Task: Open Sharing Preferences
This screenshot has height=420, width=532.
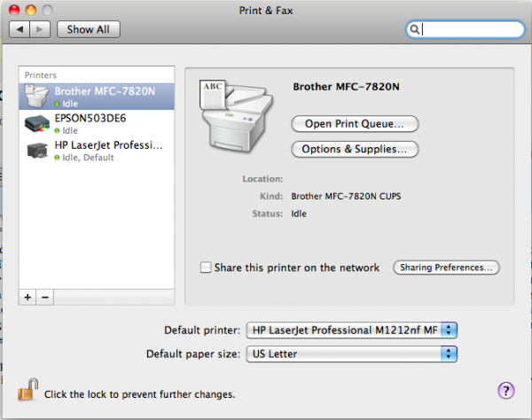Action: tap(446, 268)
